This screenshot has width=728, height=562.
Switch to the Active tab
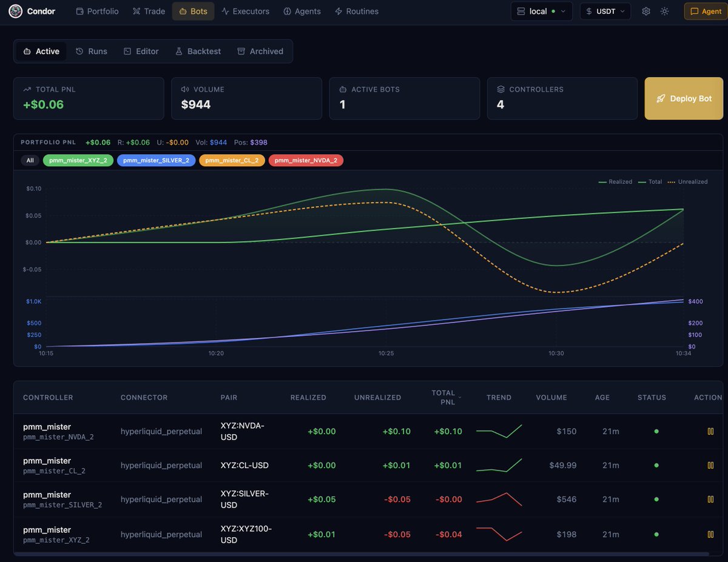[x=41, y=52]
